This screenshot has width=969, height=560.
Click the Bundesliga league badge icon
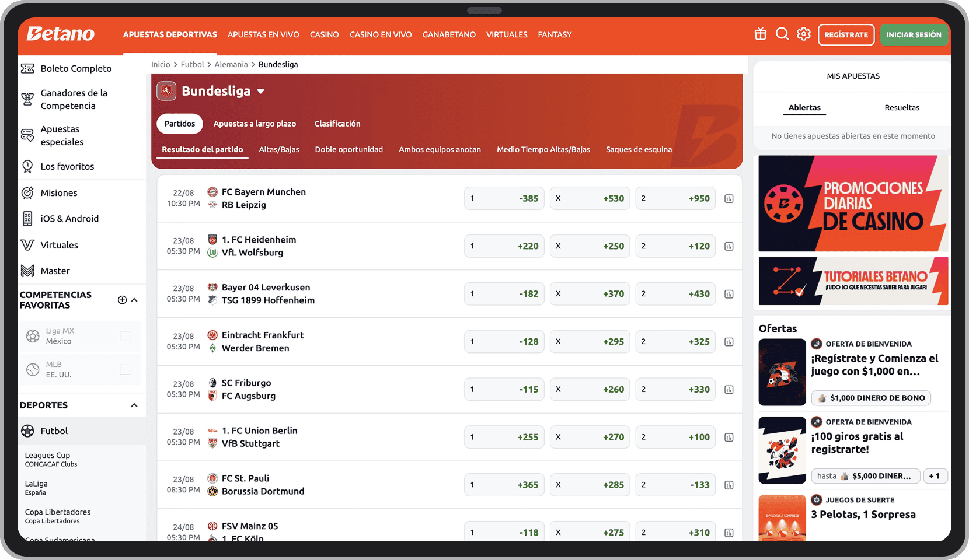[166, 91]
